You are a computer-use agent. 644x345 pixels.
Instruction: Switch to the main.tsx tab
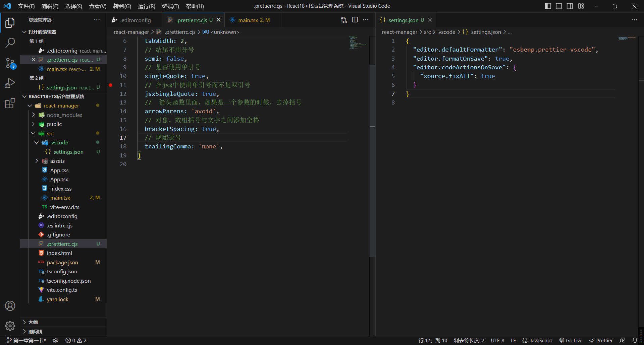pyautogui.click(x=253, y=20)
